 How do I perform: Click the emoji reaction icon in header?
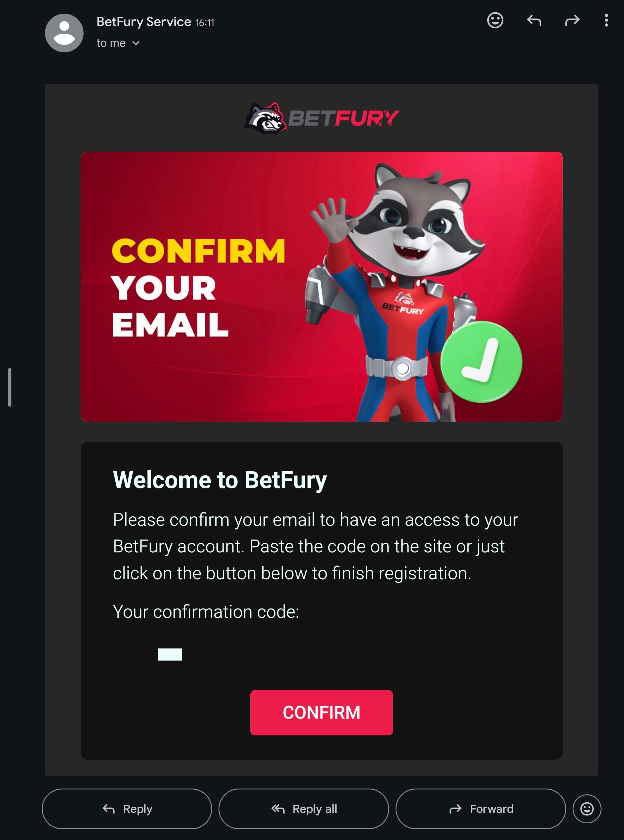point(495,20)
